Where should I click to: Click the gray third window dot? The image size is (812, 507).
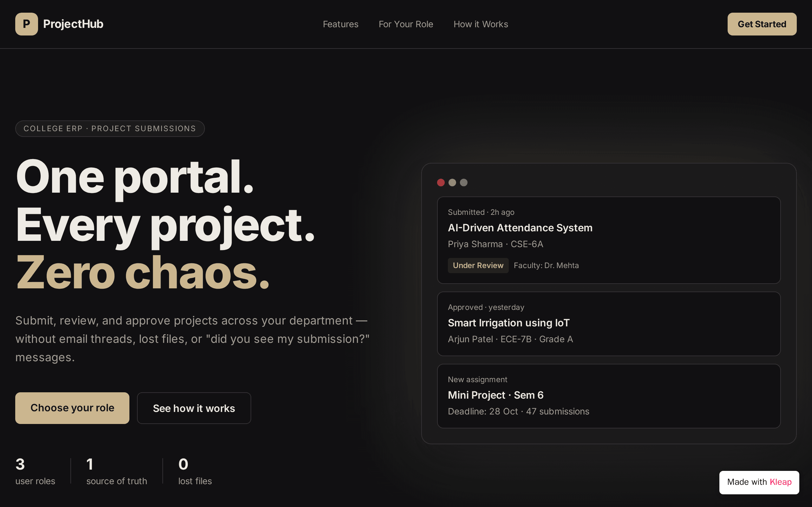464,183
